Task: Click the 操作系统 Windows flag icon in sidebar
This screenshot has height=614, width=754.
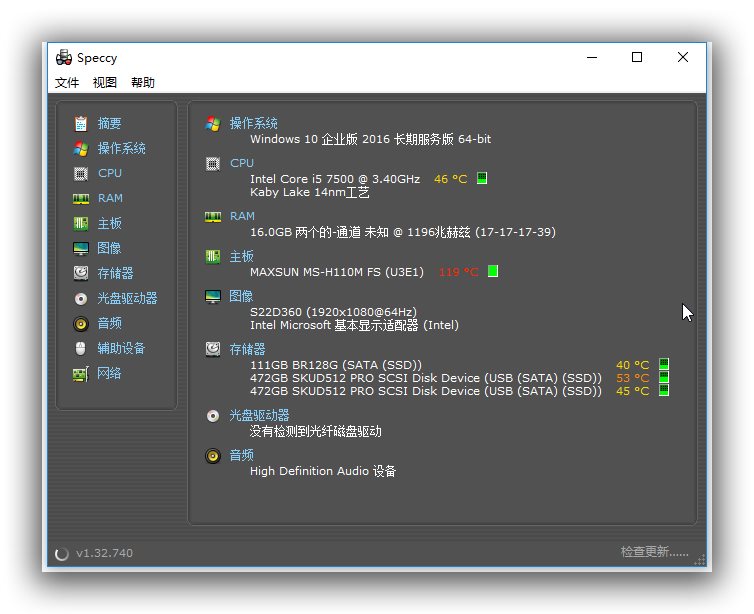Action: click(81, 149)
